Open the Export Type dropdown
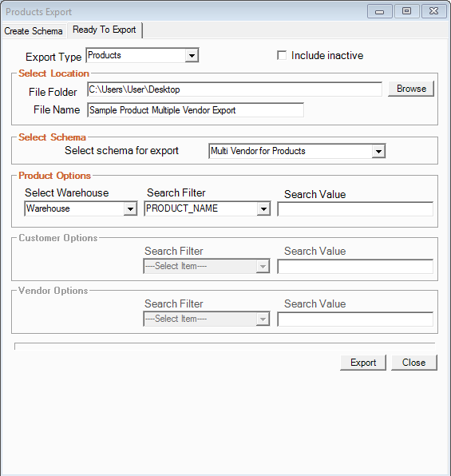The image size is (451, 476). pos(142,55)
